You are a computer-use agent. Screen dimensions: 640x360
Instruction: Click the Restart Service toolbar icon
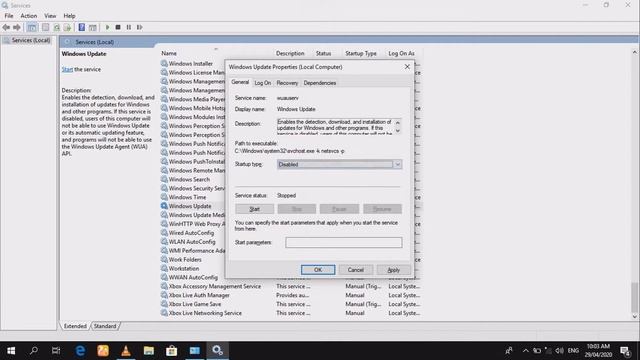pos(140,27)
